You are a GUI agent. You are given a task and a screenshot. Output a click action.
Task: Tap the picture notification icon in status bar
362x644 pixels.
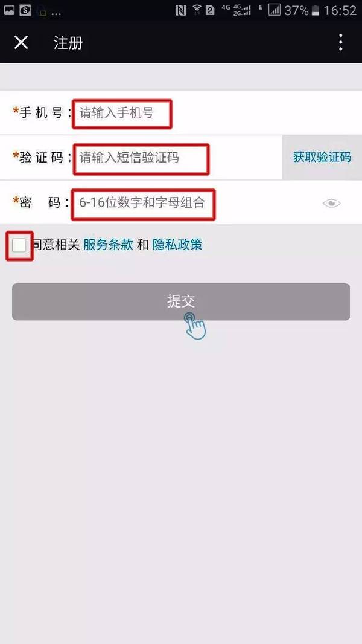tap(9, 11)
